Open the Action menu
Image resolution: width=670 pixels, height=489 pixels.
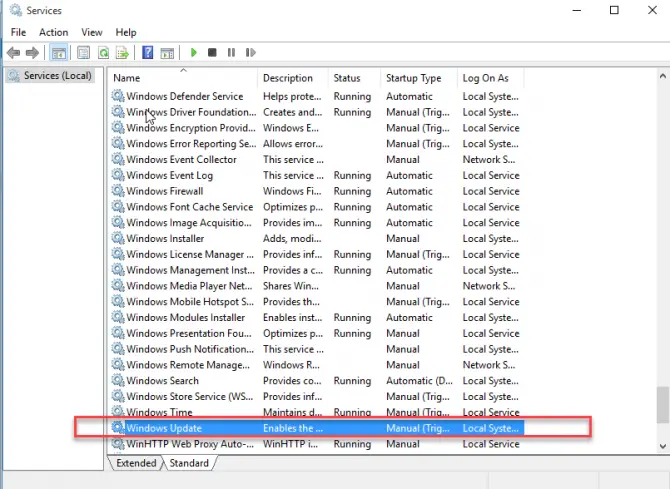pyautogui.click(x=53, y=32)
